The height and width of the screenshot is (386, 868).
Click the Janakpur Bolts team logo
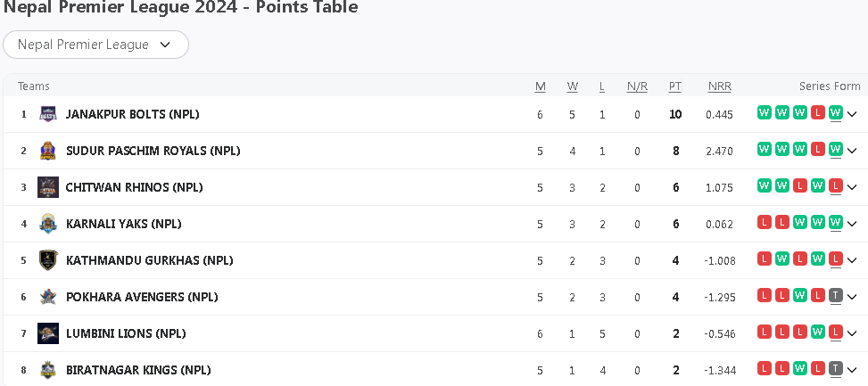[x=48, y=114]
